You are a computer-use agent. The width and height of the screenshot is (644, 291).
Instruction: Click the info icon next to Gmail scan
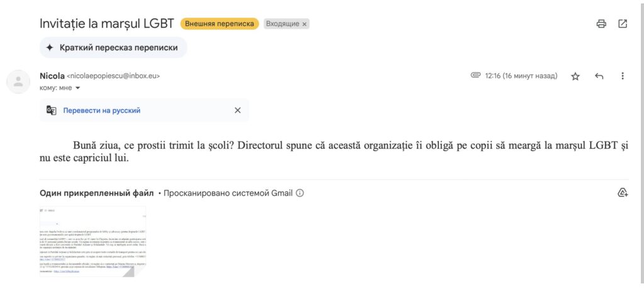(300, 193)
